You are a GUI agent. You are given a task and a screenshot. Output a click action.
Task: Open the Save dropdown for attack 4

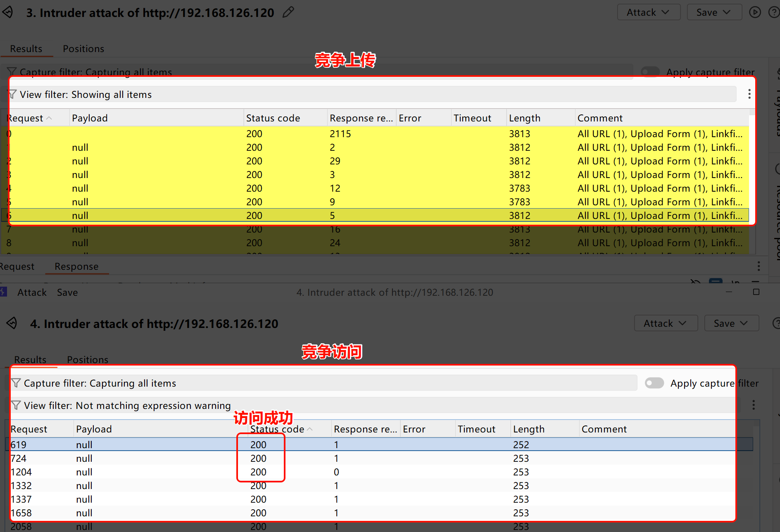click(x=731, y=323)
